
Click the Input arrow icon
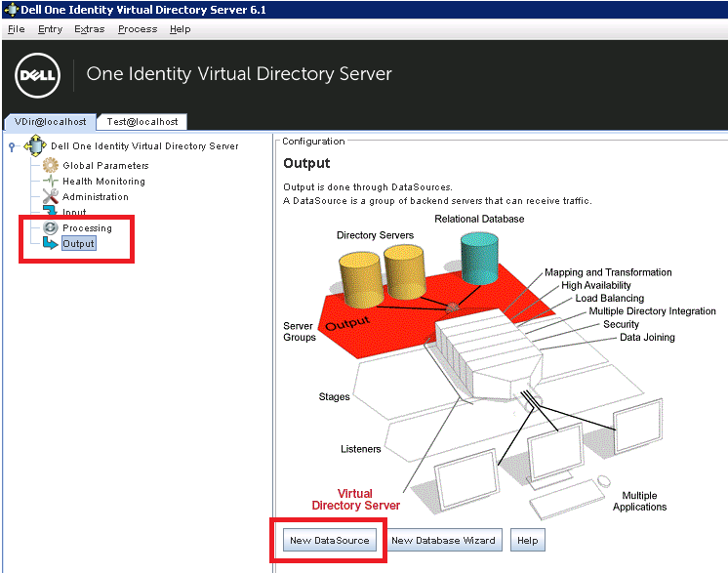(x=50, y=210)
